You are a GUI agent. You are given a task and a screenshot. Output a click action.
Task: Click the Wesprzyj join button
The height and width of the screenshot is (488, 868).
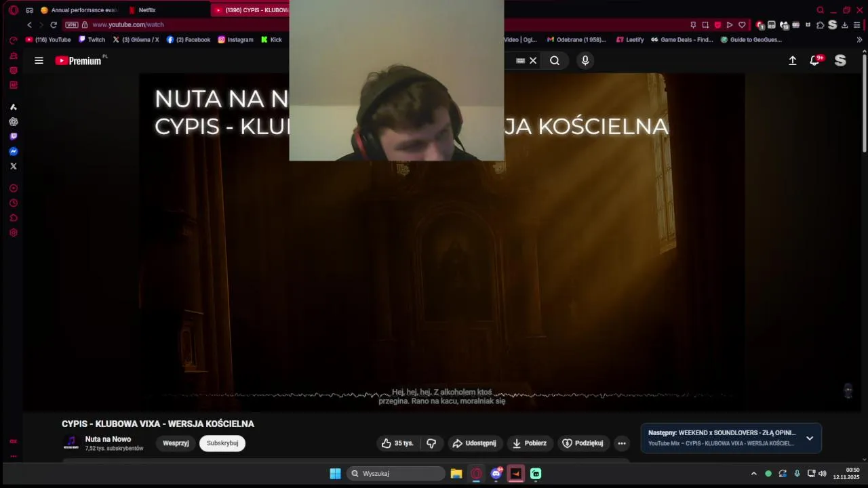point(176,443)
